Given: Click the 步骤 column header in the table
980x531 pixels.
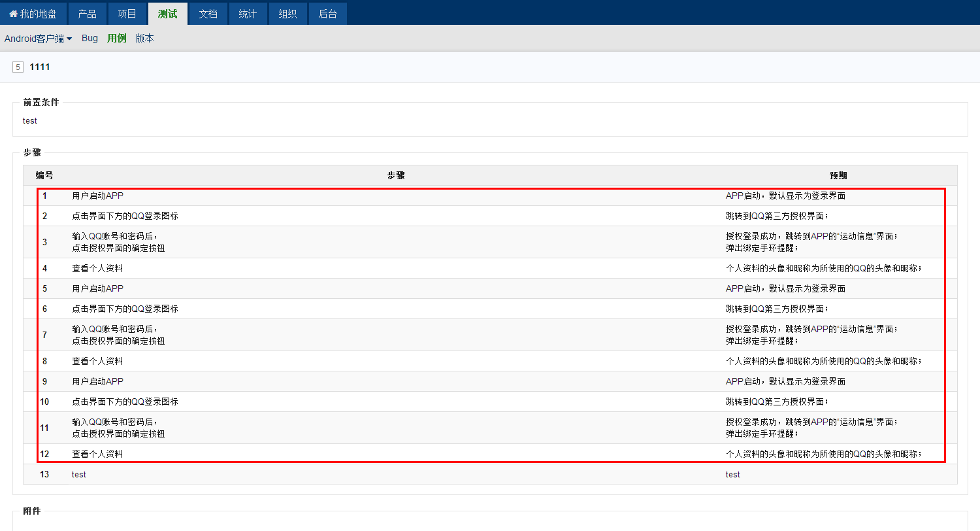Looking at the screenshot, I should click(396, 175).
